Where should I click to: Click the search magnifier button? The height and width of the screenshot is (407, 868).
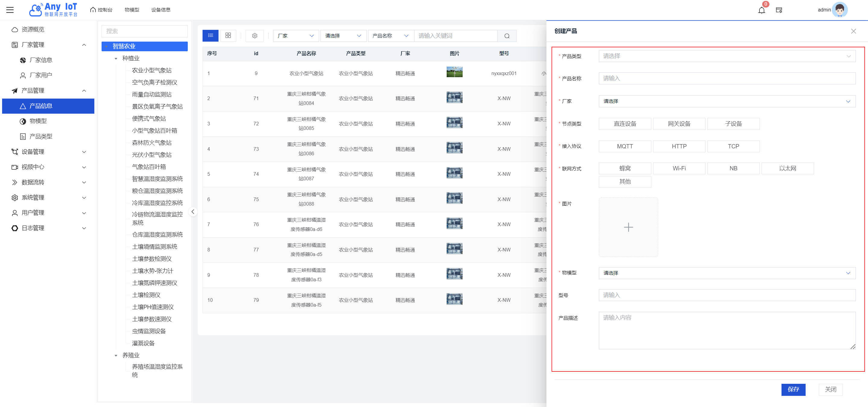point(507,36)
